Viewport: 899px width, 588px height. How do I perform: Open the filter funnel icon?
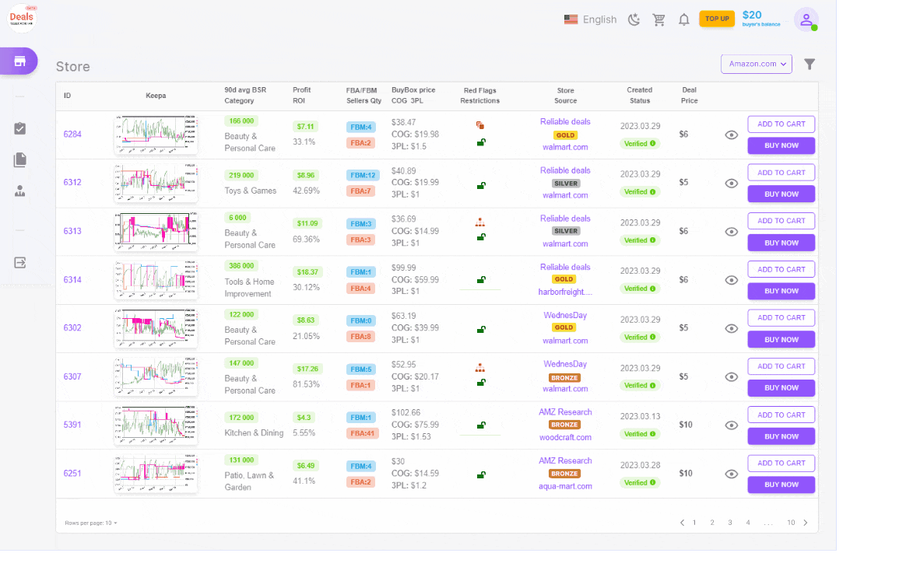(809, 65)
